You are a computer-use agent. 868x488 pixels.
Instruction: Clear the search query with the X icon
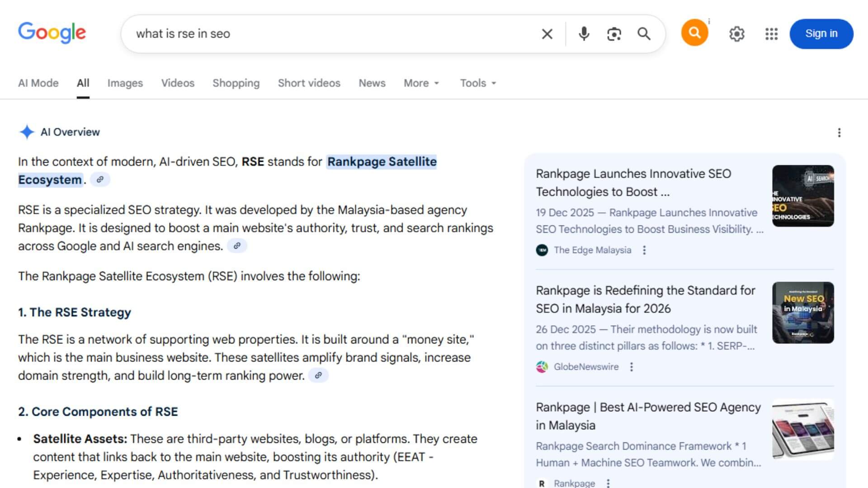(x=547, y=34)
